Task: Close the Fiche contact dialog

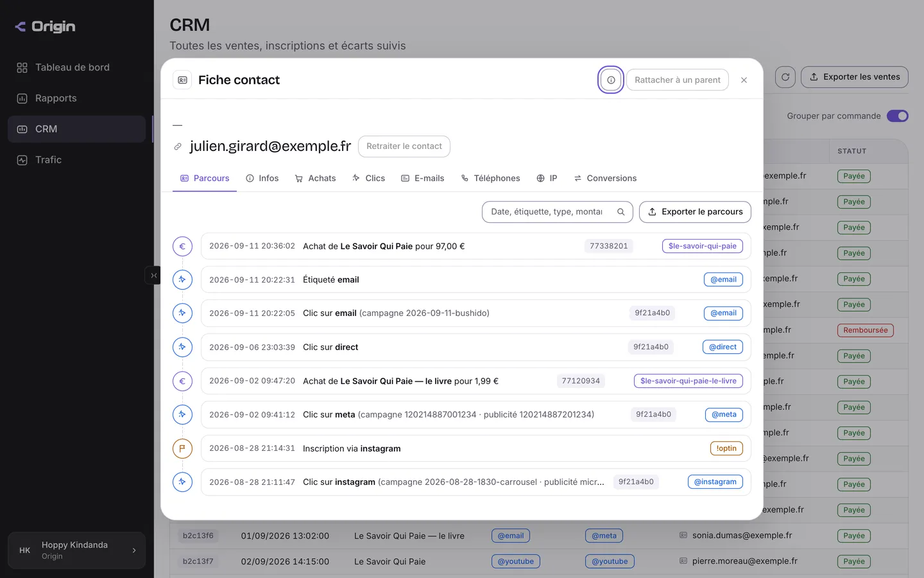Action: 744,80
